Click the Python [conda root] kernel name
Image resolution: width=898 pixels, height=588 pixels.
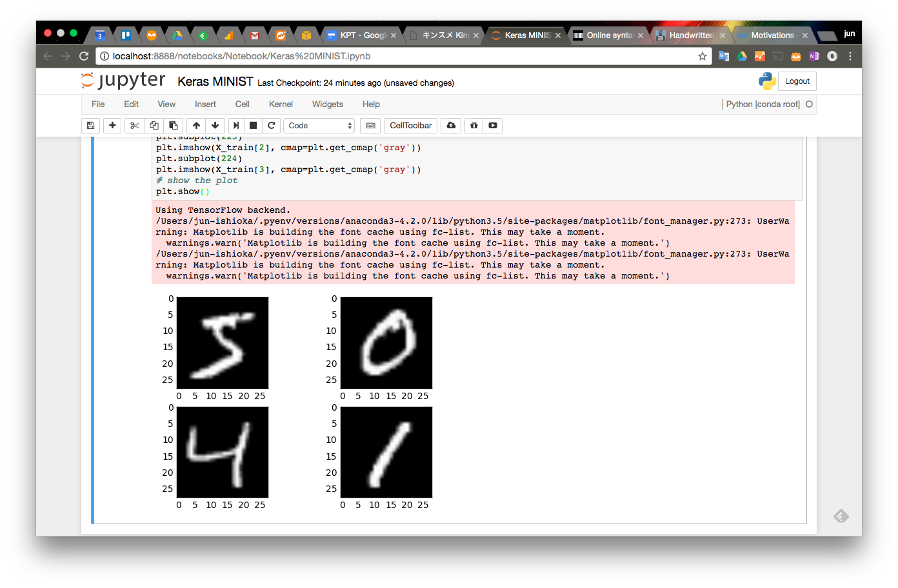(x=763, y=104)
